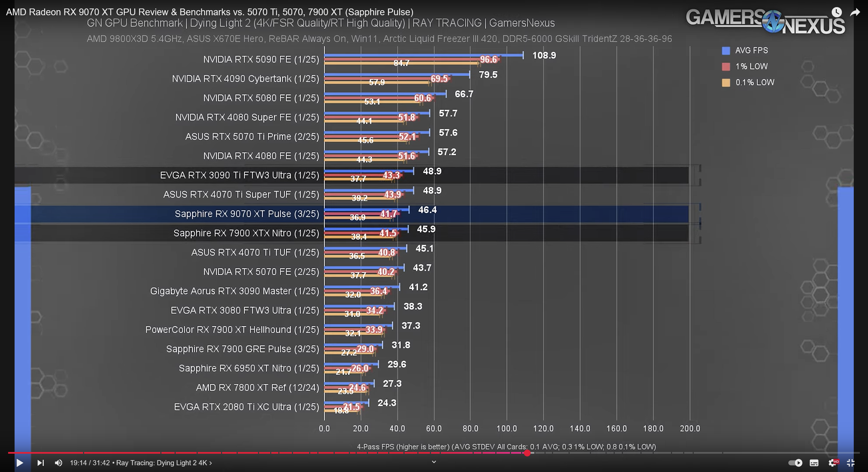This screenshot has width=868, height=472.
Task: Click the 'AVG FPS' legend text
Action: coord(751,51)
